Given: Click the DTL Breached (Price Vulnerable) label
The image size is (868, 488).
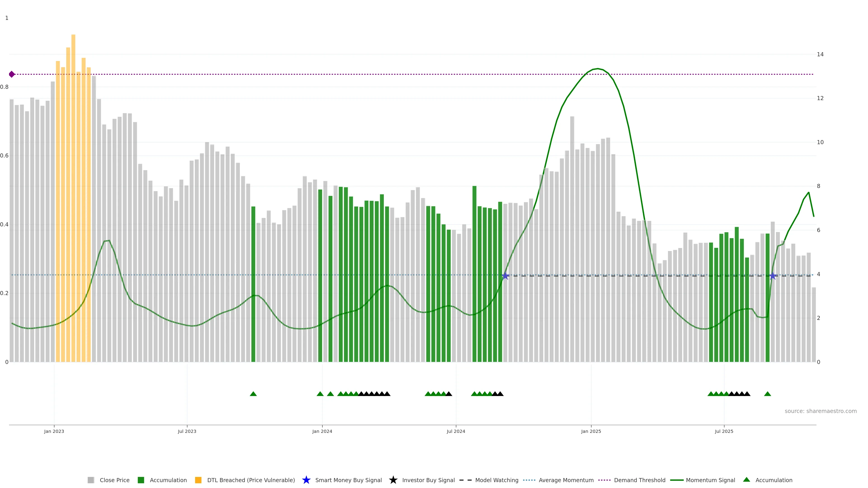Looking at the screenshot, I should pos(251,480).
